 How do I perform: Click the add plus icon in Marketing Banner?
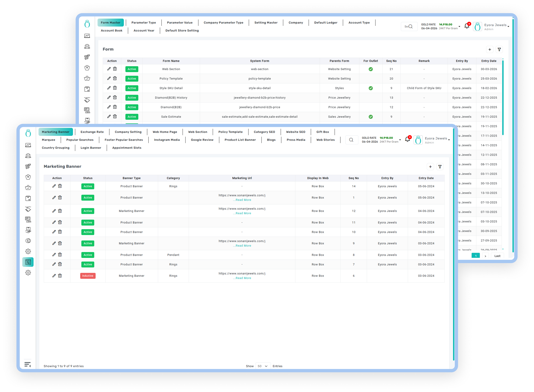point(430,167)
